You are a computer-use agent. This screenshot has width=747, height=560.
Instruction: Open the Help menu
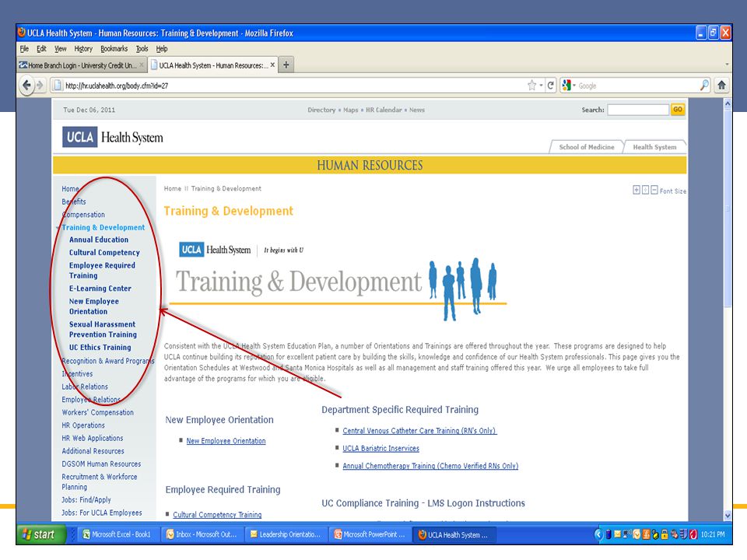pyautogui.click(x=162, y=48)
